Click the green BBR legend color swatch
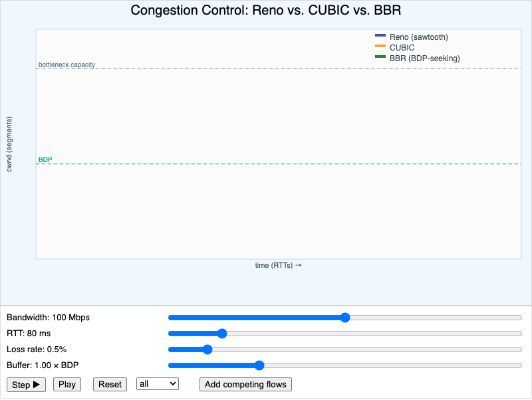Viewport: 532px width, 400px height. (x=380, y=56)
